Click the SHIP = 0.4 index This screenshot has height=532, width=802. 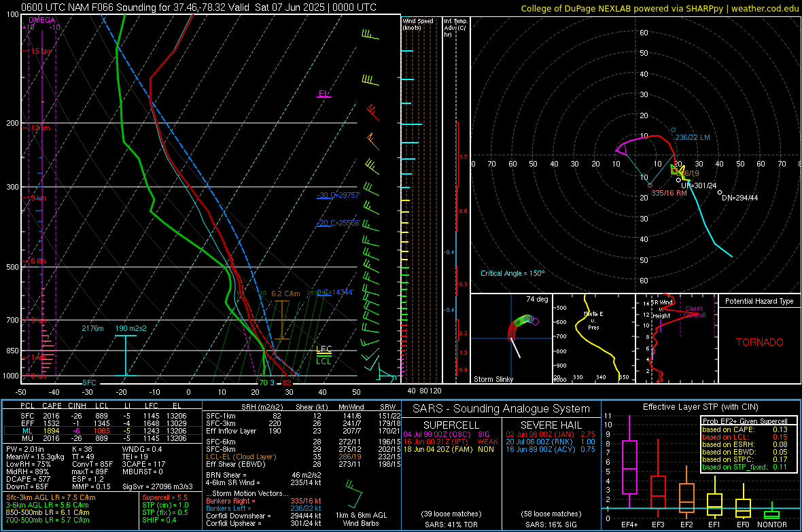[159, 520]
